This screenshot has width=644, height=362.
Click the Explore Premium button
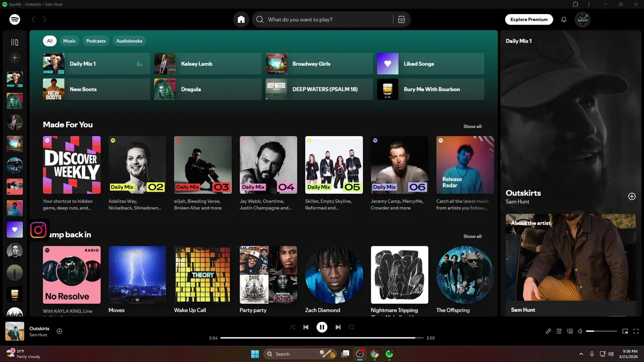[529, 20]
